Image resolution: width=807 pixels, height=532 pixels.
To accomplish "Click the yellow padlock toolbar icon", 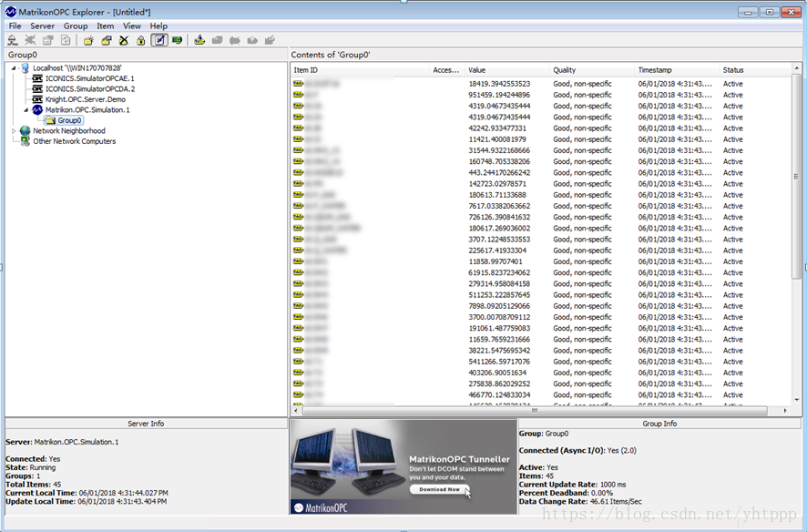I will coord(141,40).
